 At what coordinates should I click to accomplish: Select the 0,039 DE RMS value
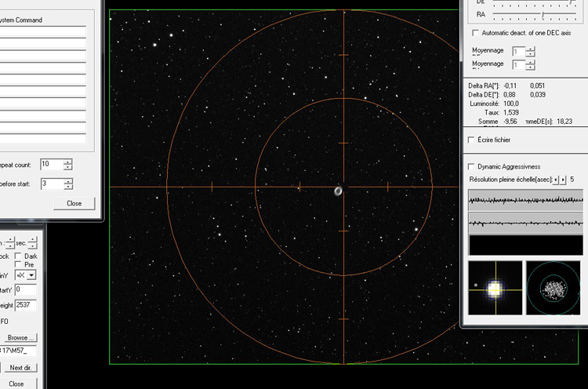(x=537, y=95)
